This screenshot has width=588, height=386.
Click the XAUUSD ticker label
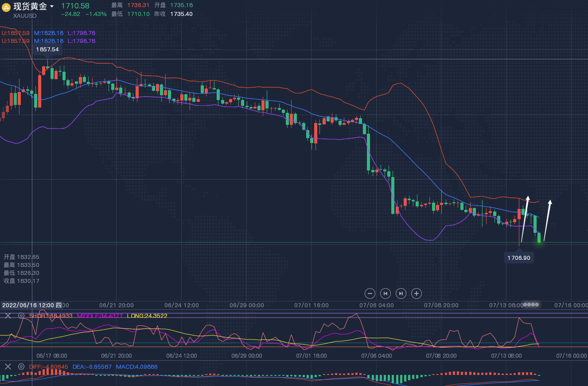pyautogui.click(x=25, y=16)
